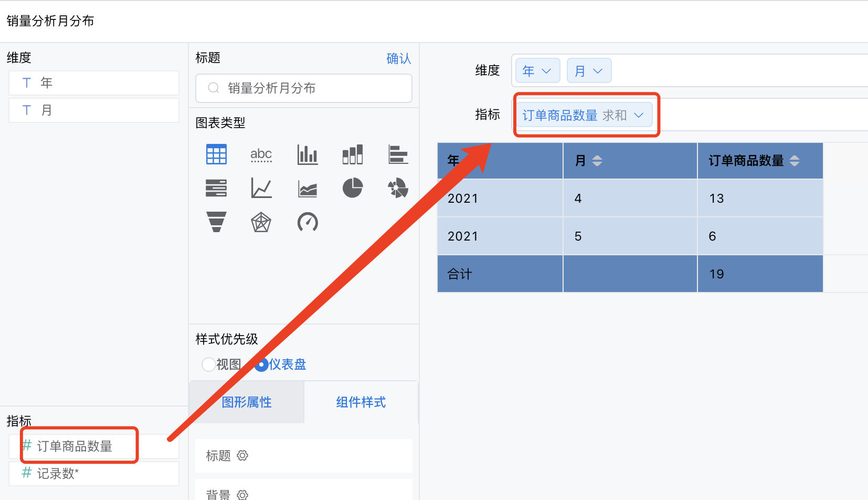Select the 月 dimension field
The image size is (868, 500).
tap(94, 110)
